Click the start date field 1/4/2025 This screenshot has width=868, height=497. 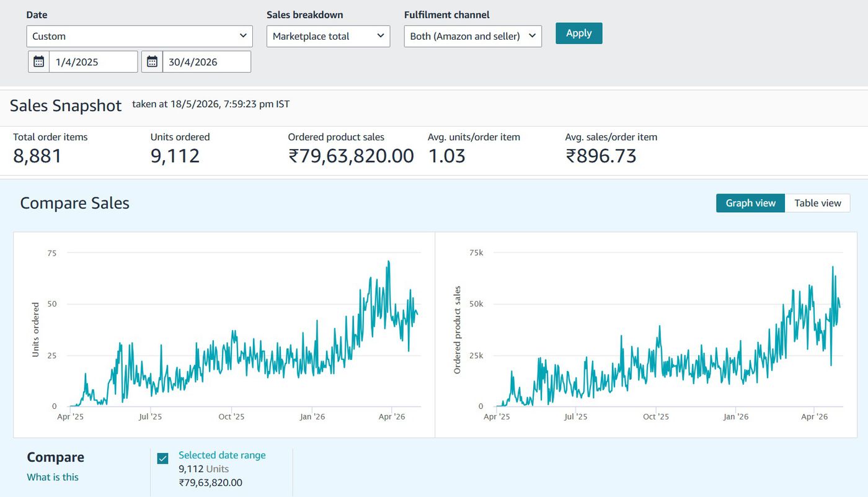(93, 62)
